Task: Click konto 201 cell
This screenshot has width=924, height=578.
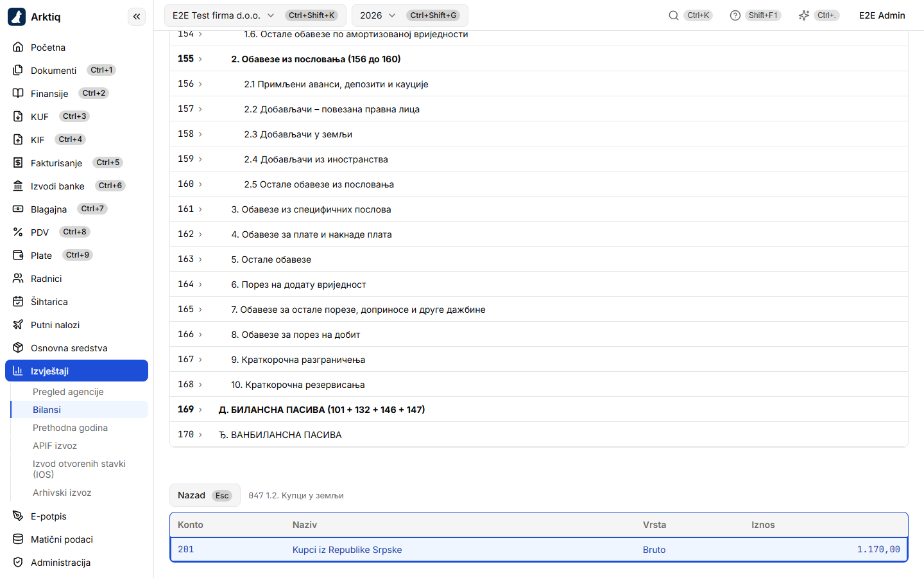Action: click(x=186, y=550)
